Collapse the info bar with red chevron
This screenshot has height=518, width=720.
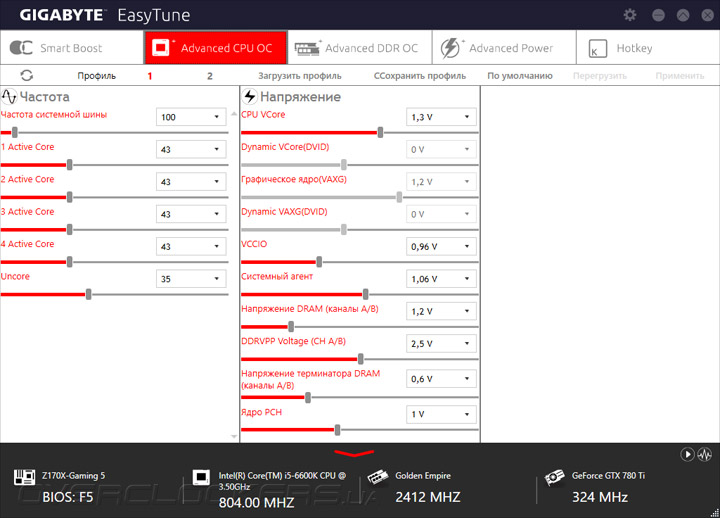(354, 454)
